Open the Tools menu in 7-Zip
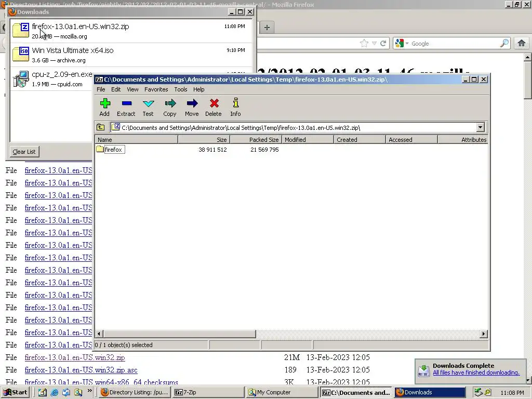 180,89
